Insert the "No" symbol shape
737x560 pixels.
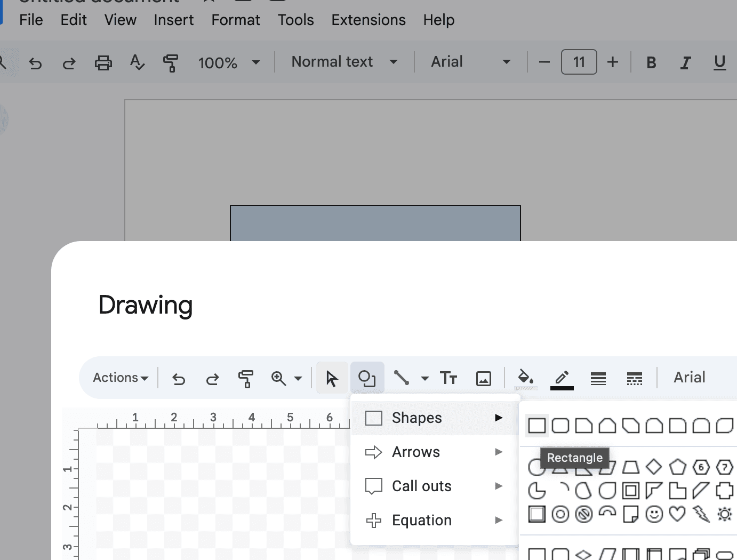[x=583, y=514]
